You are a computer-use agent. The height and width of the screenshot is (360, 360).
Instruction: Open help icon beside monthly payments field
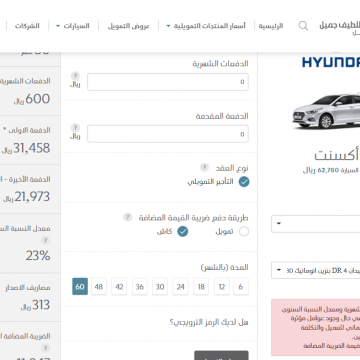pyautogui.click(x=76, y=76)
